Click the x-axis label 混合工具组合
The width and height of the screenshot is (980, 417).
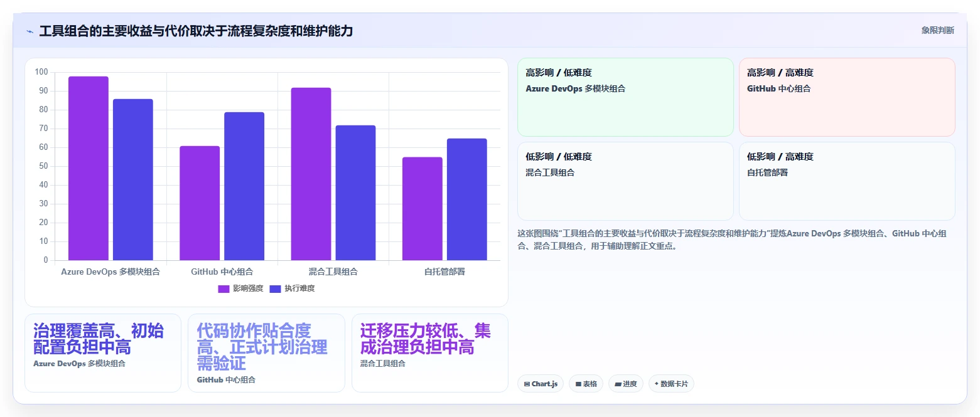pyautogui.click(x=333, y=272)
